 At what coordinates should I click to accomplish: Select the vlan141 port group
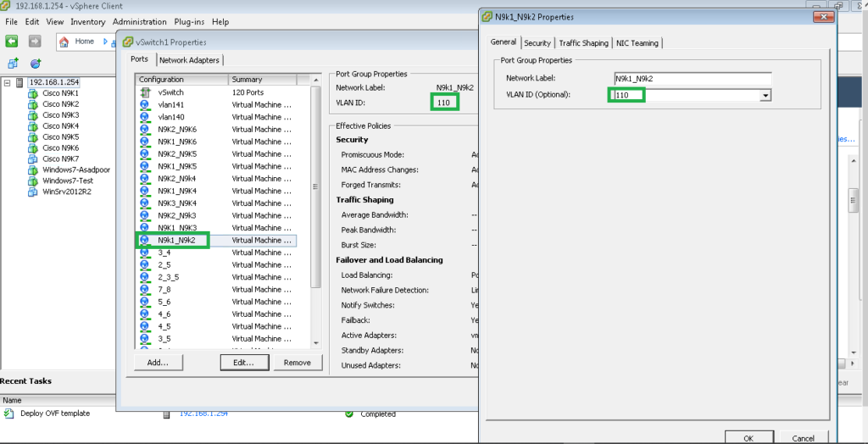pos(216,104)
